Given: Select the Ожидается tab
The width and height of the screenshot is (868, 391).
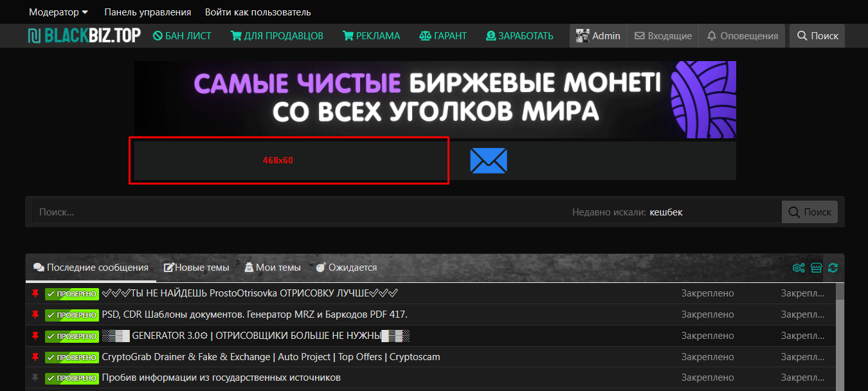Looking at the screenshot, I should click(347, 268).
